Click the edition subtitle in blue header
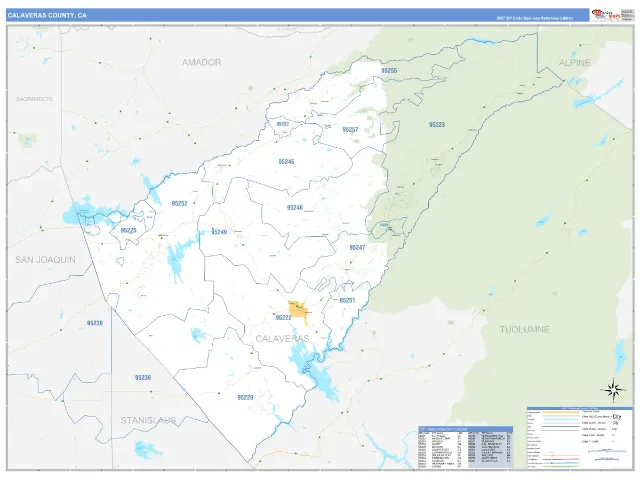640x480 pixels. point(534,18)
